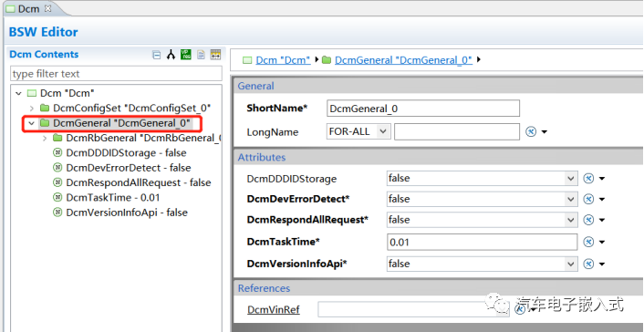Click the LongName round action icon
The width and height of the screenshot is (644, 332).
click(x=531, y=132)
